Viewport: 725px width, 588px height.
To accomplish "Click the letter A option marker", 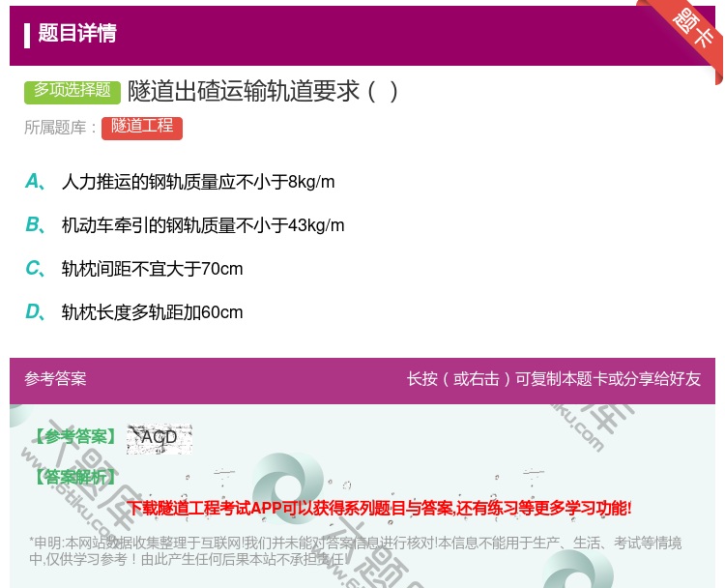I will click(x=35, y=182).
